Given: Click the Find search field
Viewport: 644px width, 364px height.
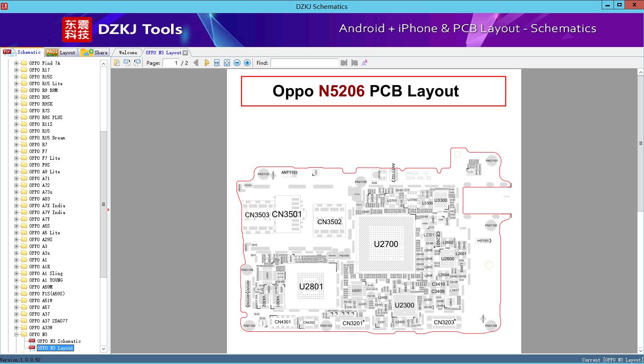Looking at the screenshot, I should click(304, 63).
